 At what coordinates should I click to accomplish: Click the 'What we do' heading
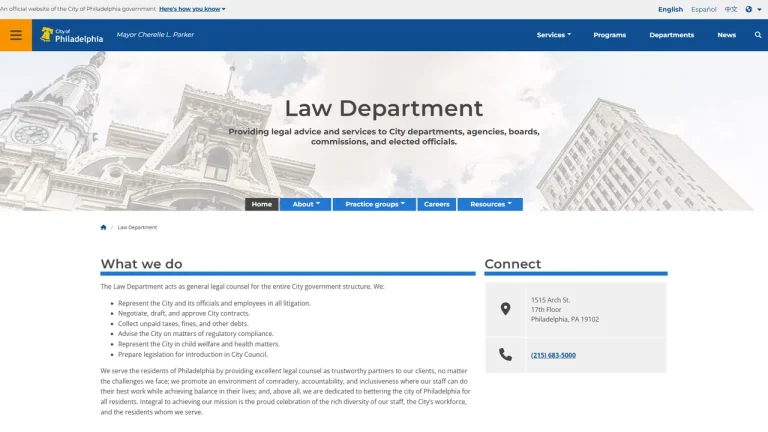(142, 264)
